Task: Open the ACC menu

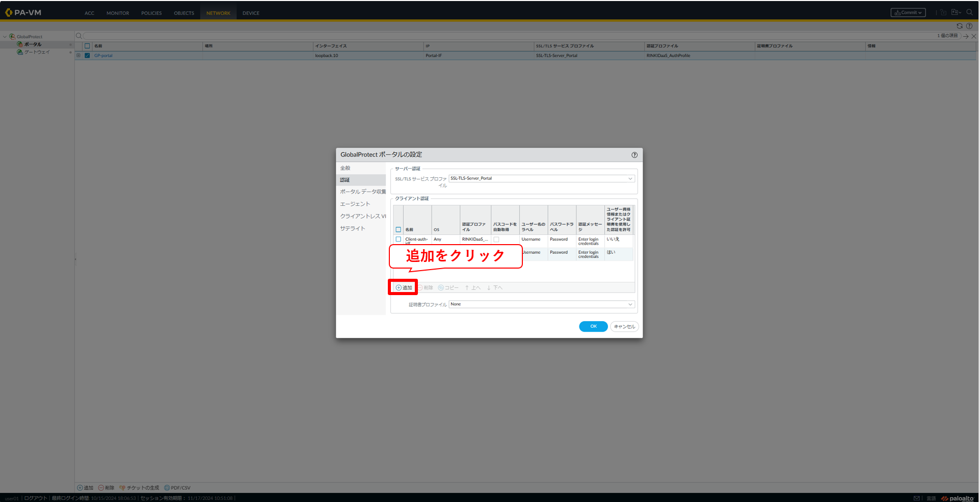Action: [x=89, y=13]
